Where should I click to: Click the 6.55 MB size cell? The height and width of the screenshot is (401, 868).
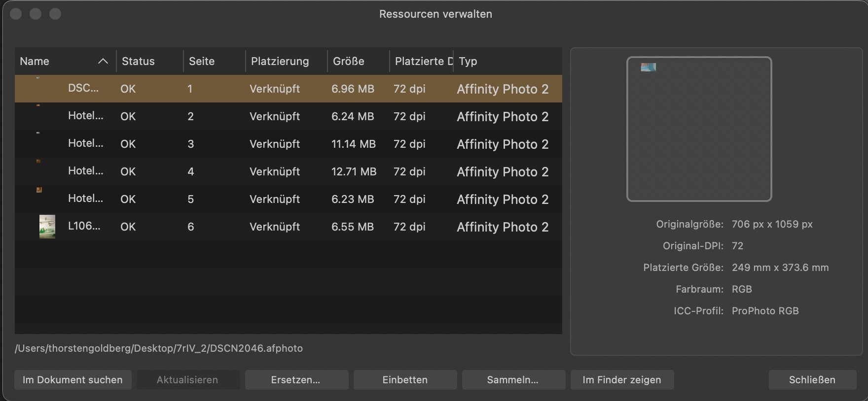click(353, 227)
